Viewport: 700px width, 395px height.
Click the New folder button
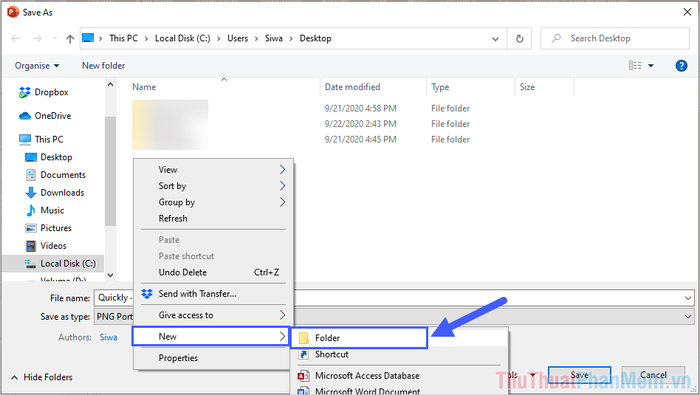tap(104, 66)
